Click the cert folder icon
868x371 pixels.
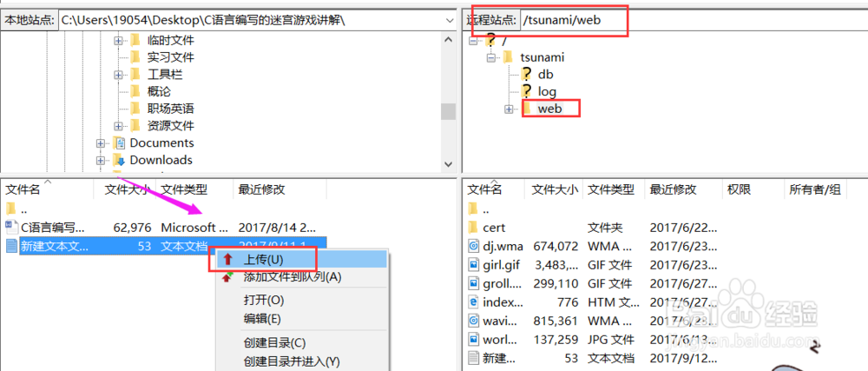coord(473,227)
